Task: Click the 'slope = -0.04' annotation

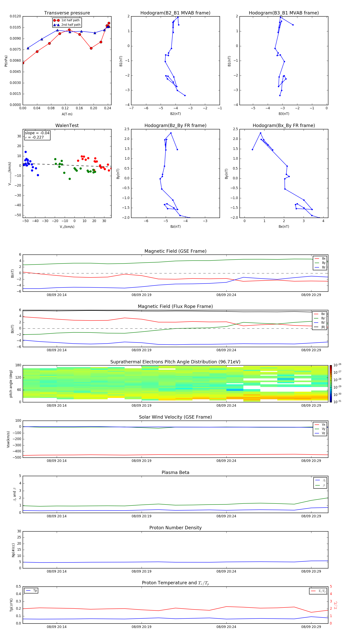Action: coord(37,133)
